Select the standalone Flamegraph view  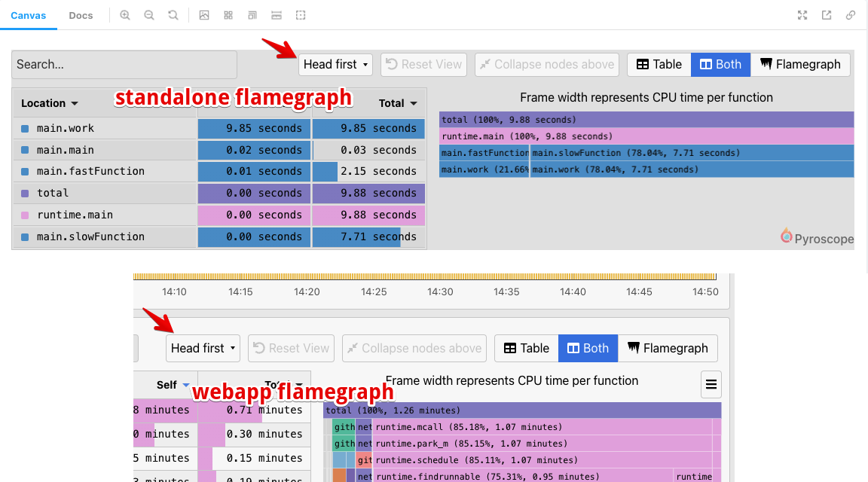(800, 65)
